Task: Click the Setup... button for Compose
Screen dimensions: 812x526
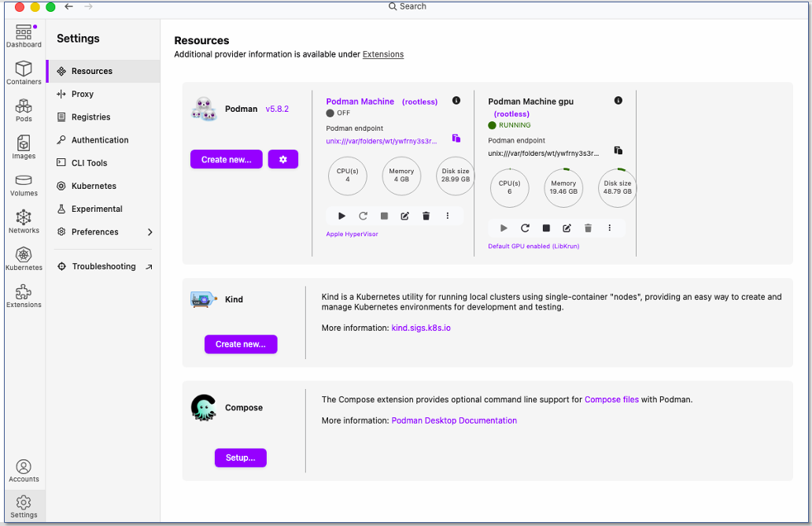Action: click(241, 457)
